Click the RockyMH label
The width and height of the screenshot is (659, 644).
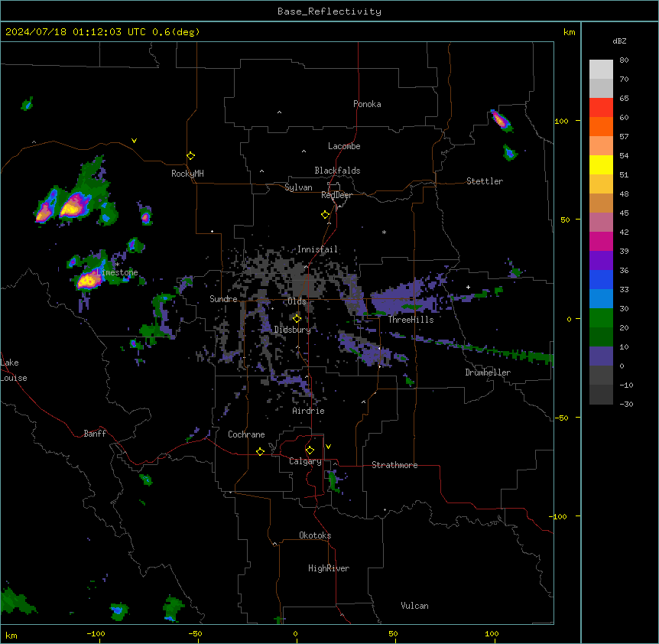[x=187, y=174]
